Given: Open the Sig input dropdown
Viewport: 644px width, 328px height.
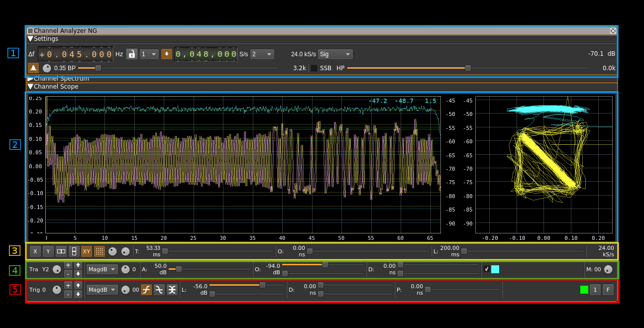Looking at the screenshot, I should click(335, 54).
